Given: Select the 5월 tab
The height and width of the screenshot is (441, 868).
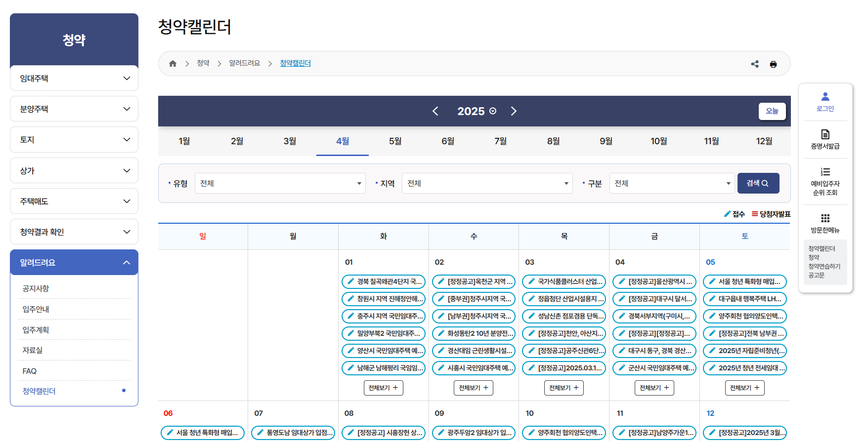Looking at the screenshot, I should (395, 141).
